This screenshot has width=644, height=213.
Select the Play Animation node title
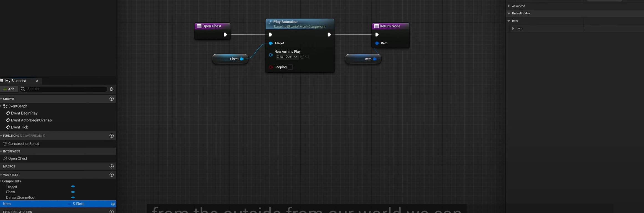point(286,22)
